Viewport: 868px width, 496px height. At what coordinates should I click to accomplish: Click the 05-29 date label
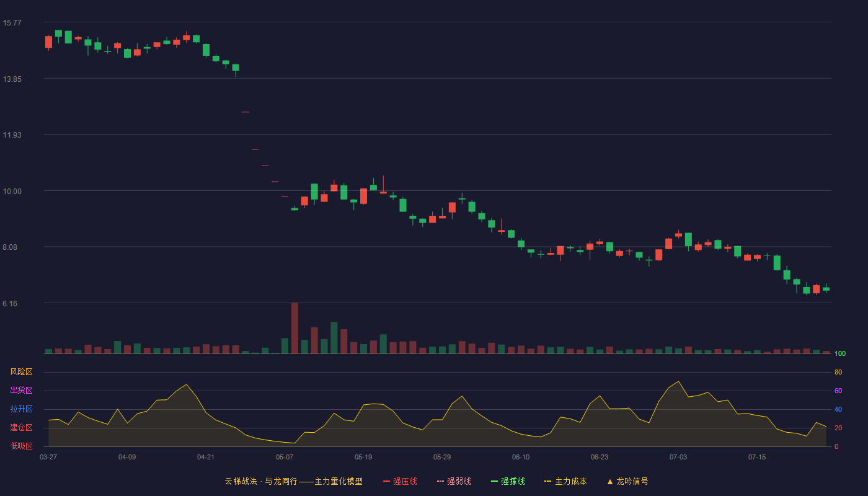pyautogui.click(x=442, y=457)
